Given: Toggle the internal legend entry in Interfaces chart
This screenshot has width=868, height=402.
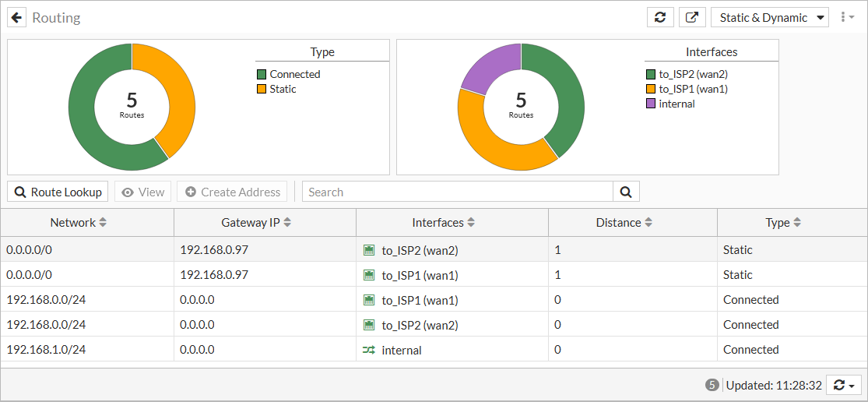Looking at the screenshot, I should 676,104.
